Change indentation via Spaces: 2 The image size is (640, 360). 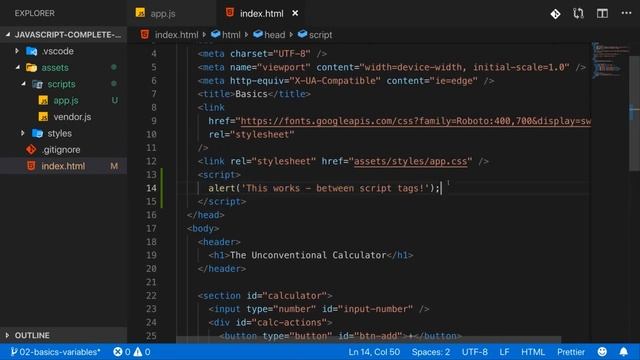[x=431, y=352]
